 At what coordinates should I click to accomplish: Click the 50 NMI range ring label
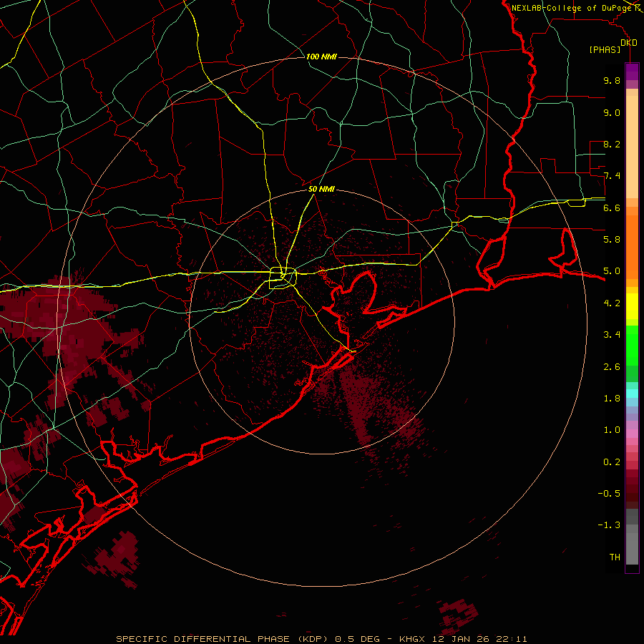click(321, 189)
